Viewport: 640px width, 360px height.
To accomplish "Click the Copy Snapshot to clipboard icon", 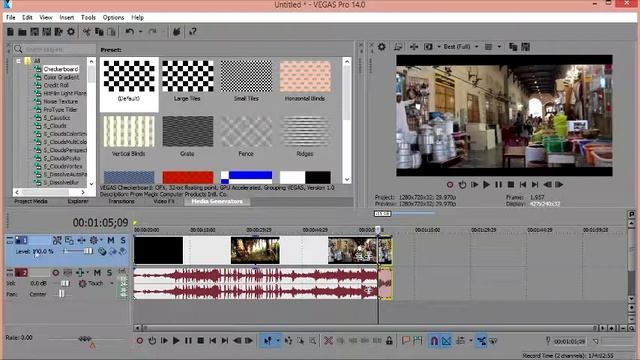I will (513, 47).
